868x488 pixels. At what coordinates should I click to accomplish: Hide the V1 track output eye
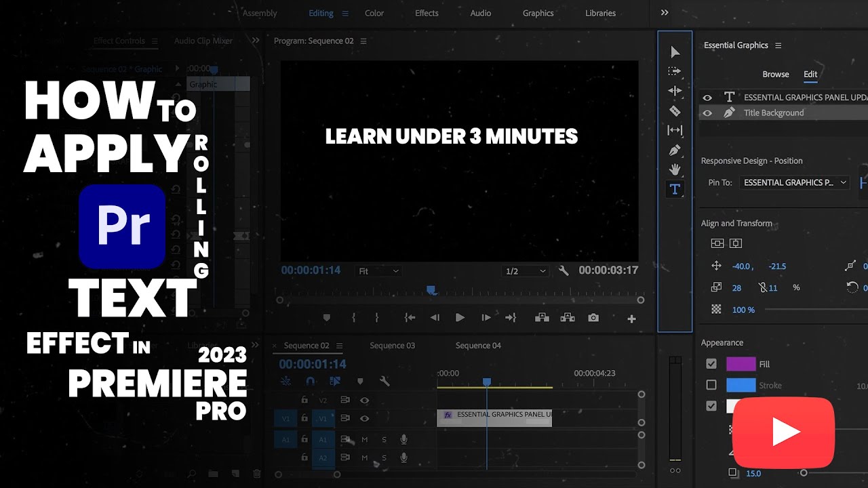click(x=365, y=419)
